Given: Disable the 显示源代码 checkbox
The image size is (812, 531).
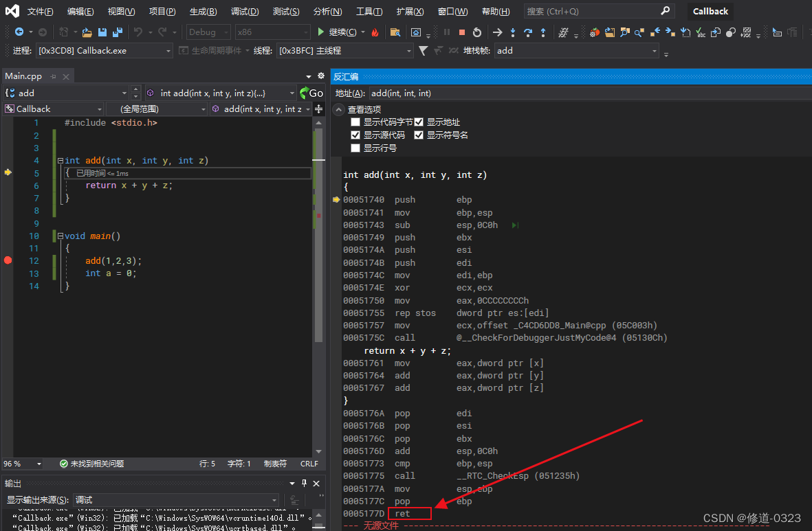Looking at the screenshot, I should click(x=355, y=135).
